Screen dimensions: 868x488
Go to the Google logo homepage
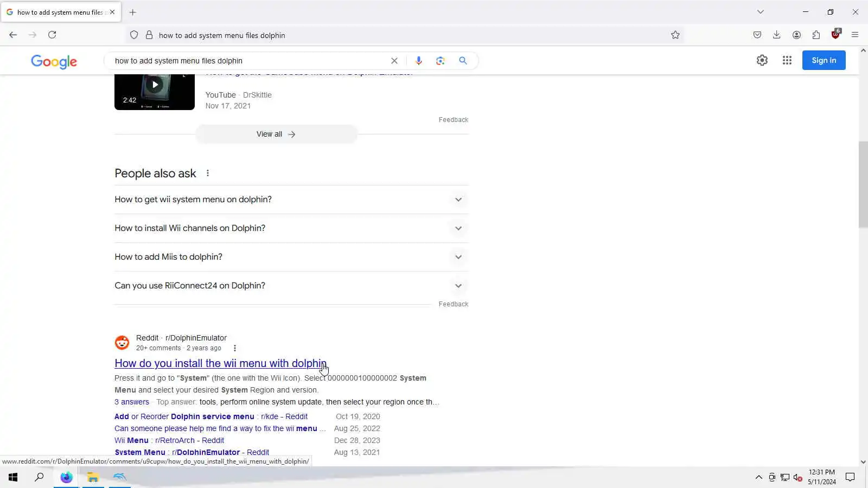(54, 61)
